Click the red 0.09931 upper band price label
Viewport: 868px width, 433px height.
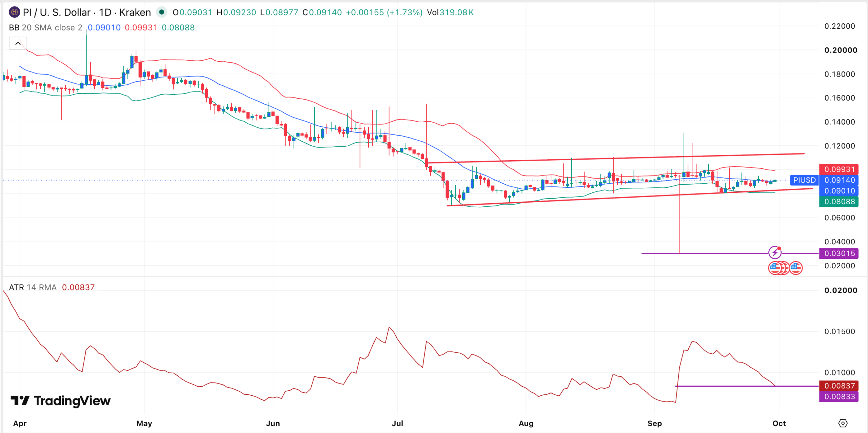coord(839,169)
